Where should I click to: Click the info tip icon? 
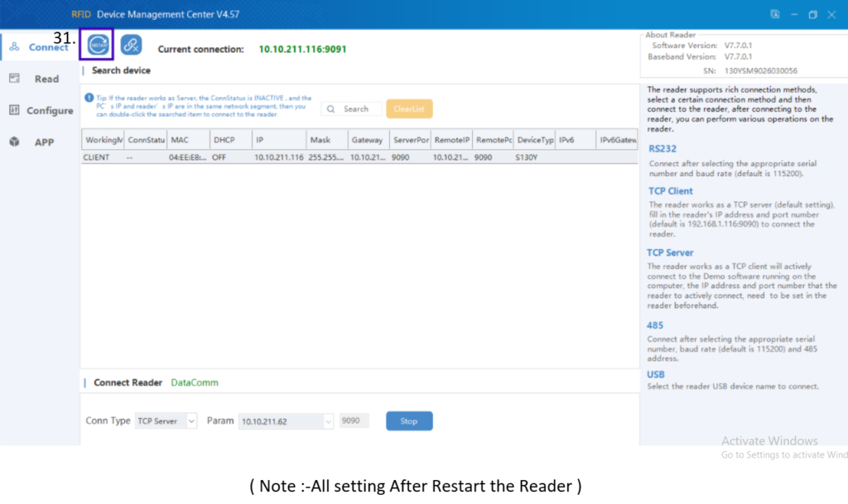pyautogui.click(x=89, y=98)
